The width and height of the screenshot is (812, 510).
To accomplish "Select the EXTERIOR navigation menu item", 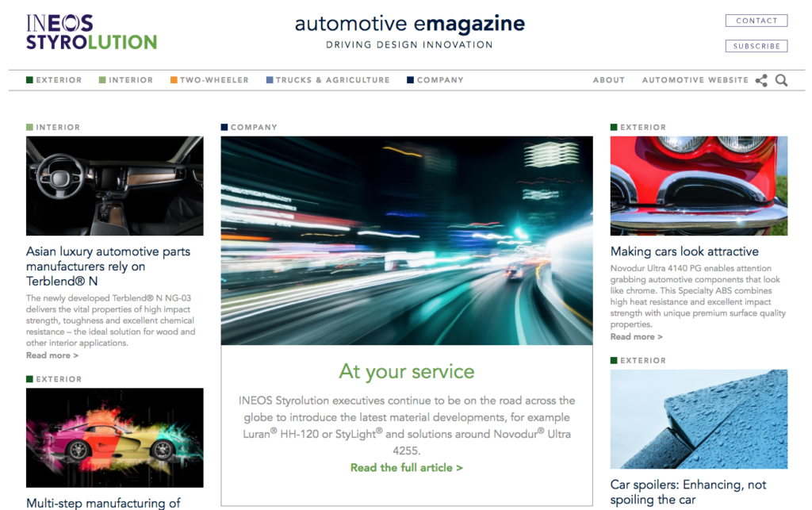I will [x=54, y=80].
